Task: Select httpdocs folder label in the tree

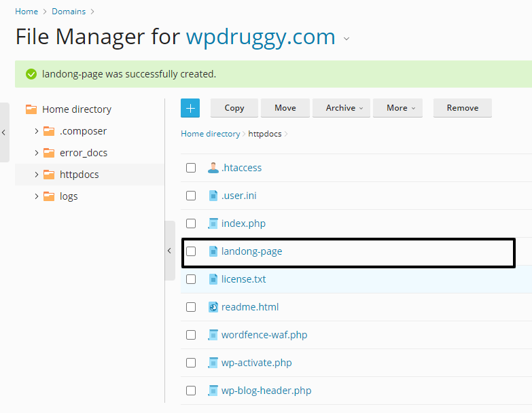Action: (79, 175)
